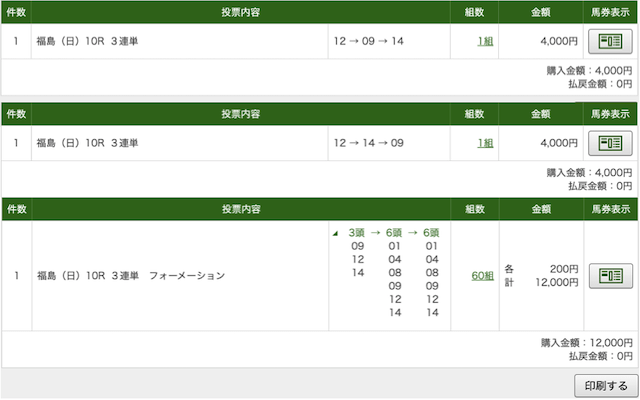Open the 1組 link of 12→09→14 bet
640x400 pixels.
click(x=485, y=41)
